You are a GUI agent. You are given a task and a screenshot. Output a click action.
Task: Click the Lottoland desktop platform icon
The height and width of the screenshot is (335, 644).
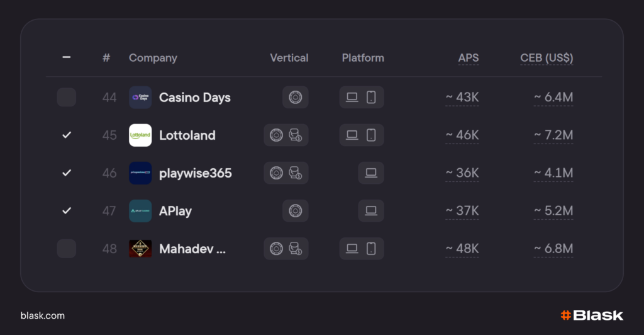[x=352, y=135]
